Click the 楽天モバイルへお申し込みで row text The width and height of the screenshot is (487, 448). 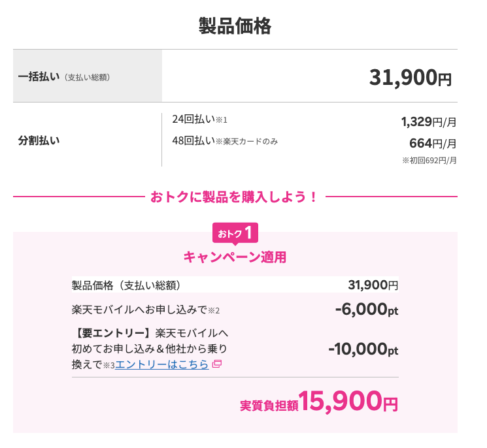point(139,310)
